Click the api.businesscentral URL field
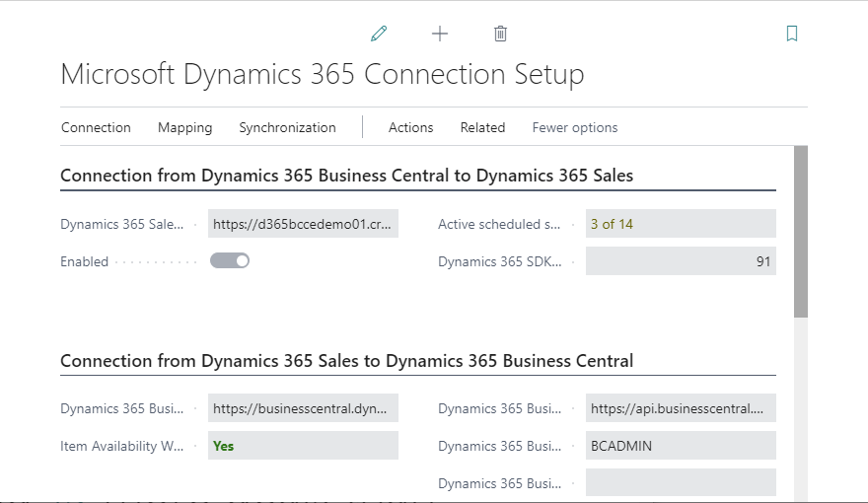 (681, 408)
